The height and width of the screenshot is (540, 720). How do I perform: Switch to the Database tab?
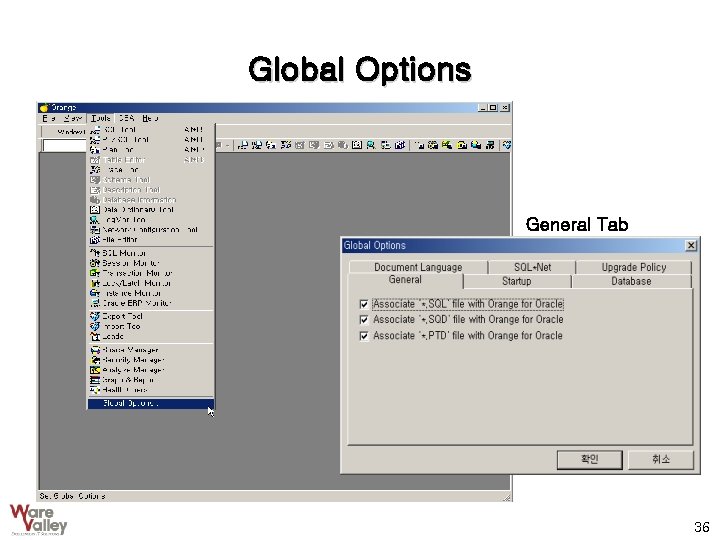pos(631,281)
